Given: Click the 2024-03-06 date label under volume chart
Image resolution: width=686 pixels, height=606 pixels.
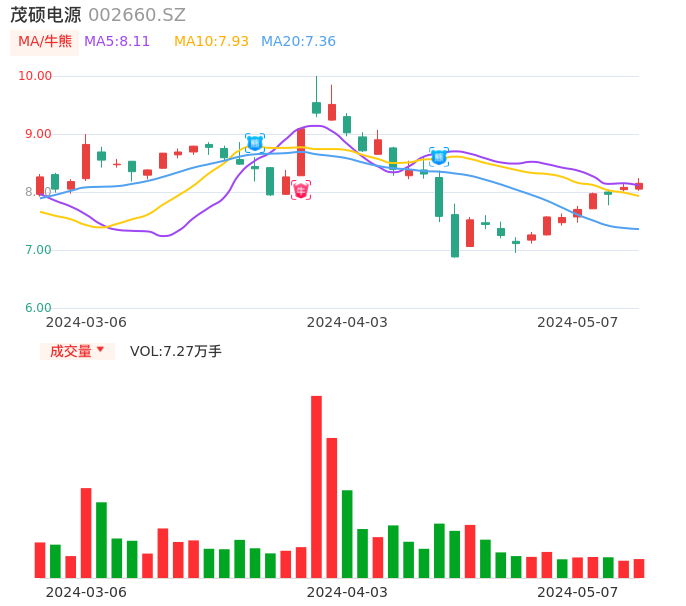Looking at the screenshot, I should click(87, 592).
